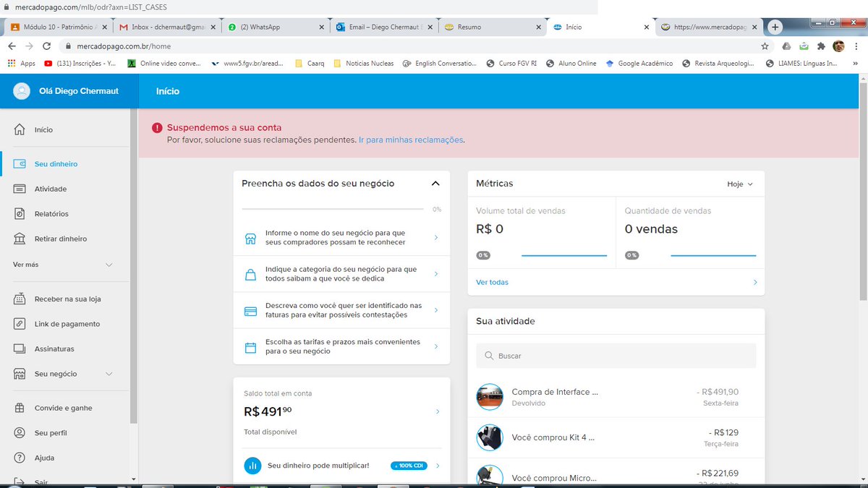Image resolution: width=868 pixels, height=488 pixels.
Task: Click the shopping bag category icon
Action: (251, 274)
